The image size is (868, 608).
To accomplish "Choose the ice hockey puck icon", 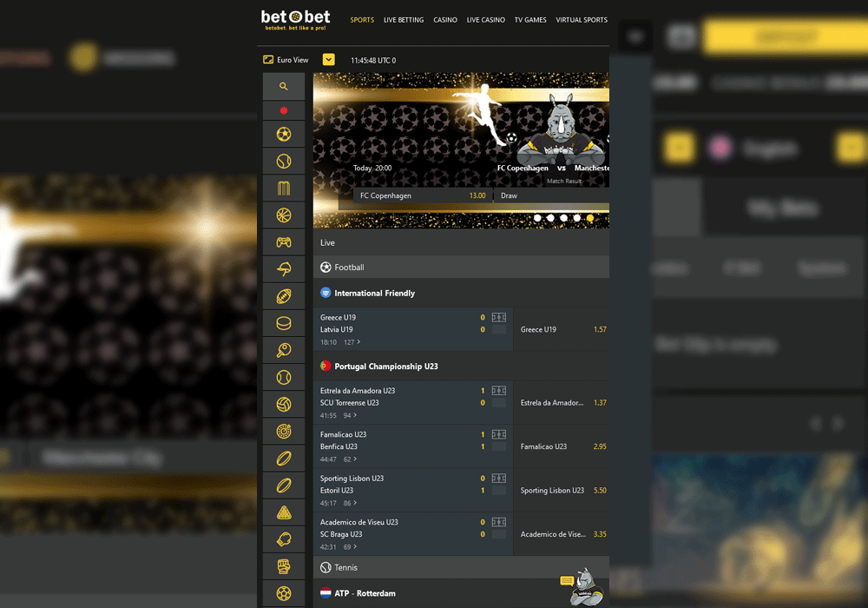I will click(x=284, y=323).
